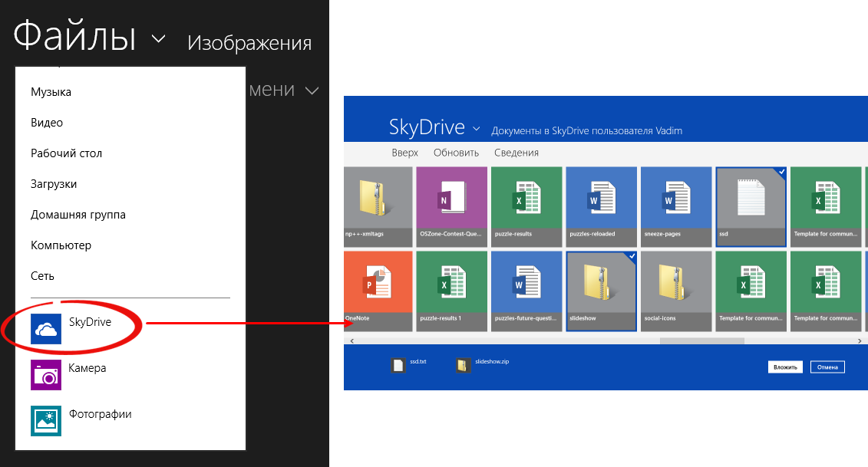Expand the SkyDrive location dropdown chevron
868x467 pixels.
(x=476, y=129)
